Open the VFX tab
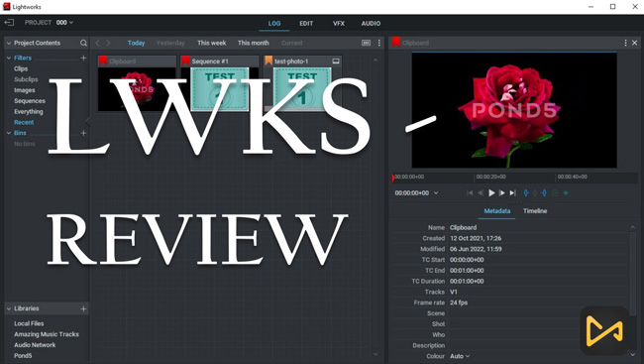 pyautogui.click(x=339, y=24)
